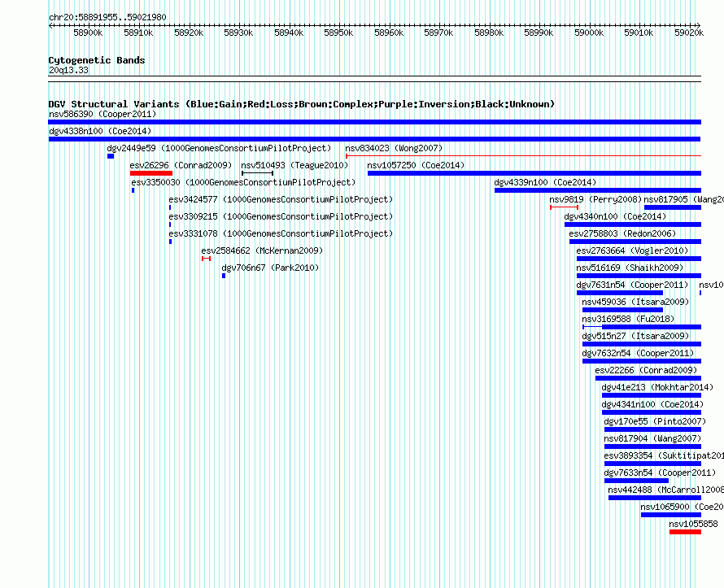This screenshot has height=588, width=724.
Task: Open nsv459036 (Itsara2009) label
Action: tap(635, 302)
